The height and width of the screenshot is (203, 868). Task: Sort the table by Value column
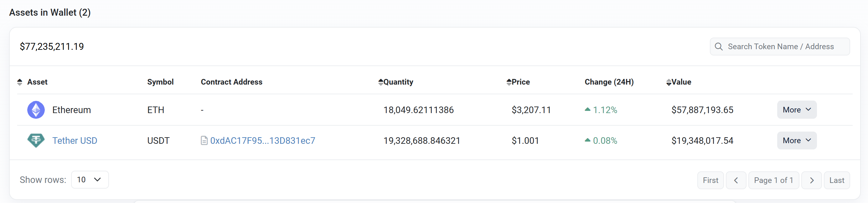click(669, 81)
